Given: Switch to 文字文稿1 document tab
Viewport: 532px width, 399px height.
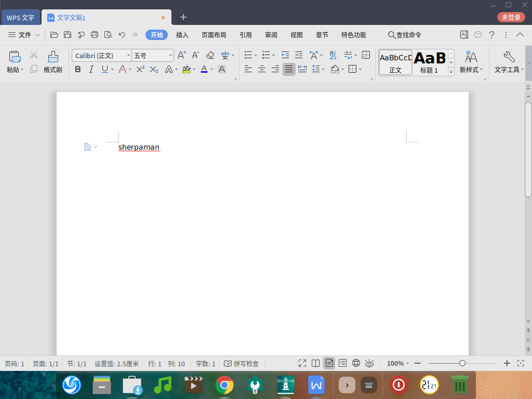Looking at the screenshot, I should coord(107,17).
